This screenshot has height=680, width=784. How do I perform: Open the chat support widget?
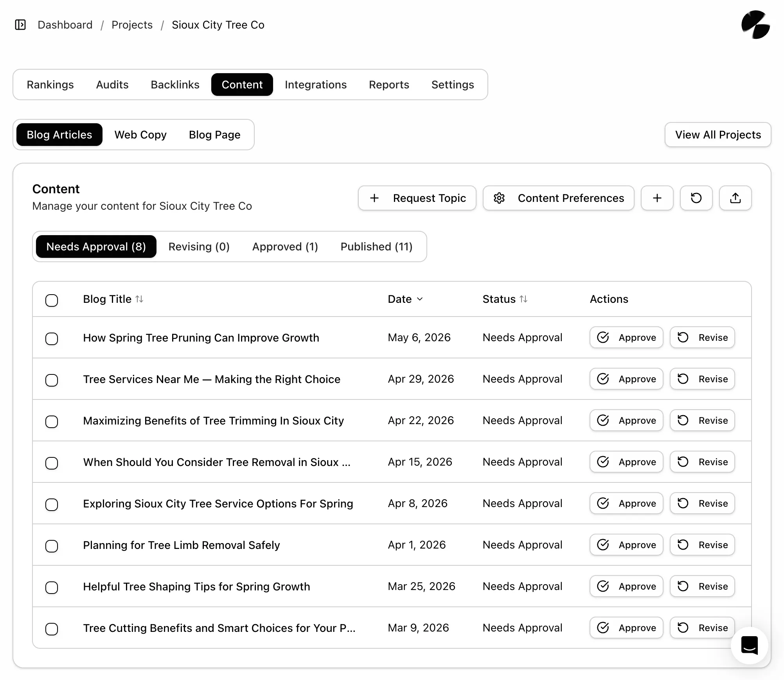coord(749,645)
